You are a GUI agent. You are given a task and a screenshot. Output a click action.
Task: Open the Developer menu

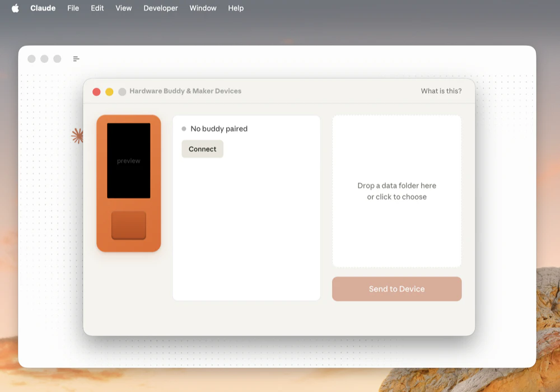tap(160, 8)
